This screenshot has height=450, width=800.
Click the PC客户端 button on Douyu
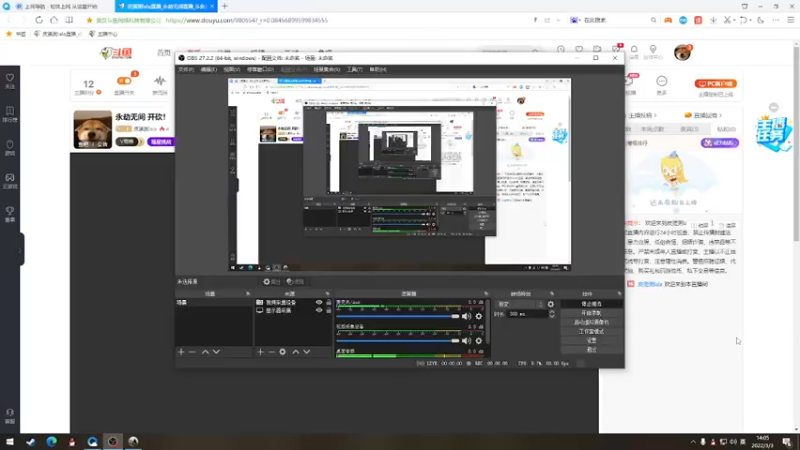coord(715,84)
